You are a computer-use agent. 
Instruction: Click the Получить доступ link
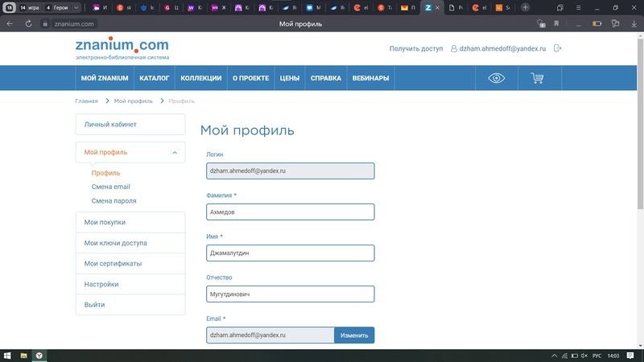pos(415,48)
